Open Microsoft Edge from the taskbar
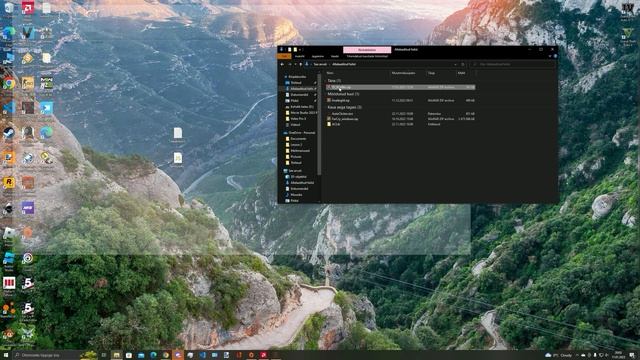 153,355
